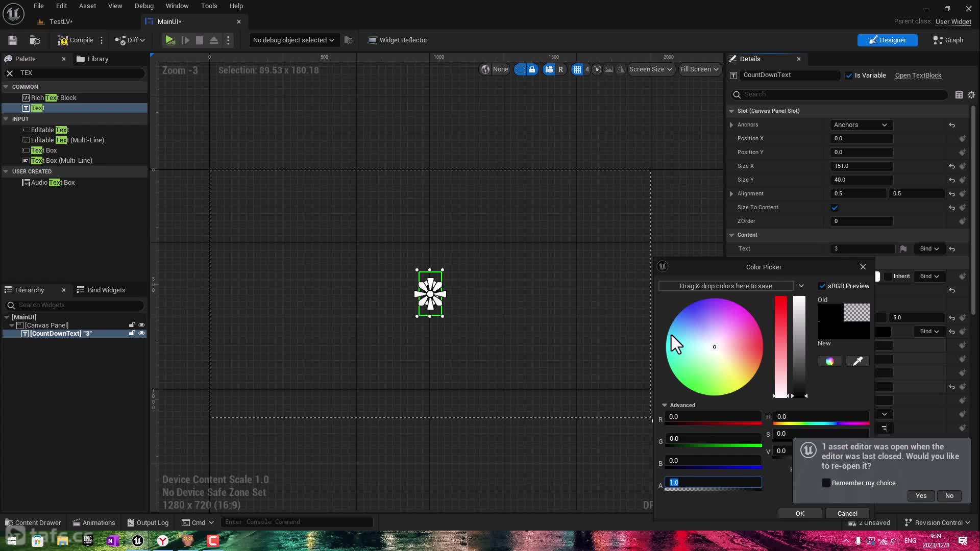Click the Details property matrix grid icon
The height and width of the screenshot is (551, 980).
[x=959, y=94]
